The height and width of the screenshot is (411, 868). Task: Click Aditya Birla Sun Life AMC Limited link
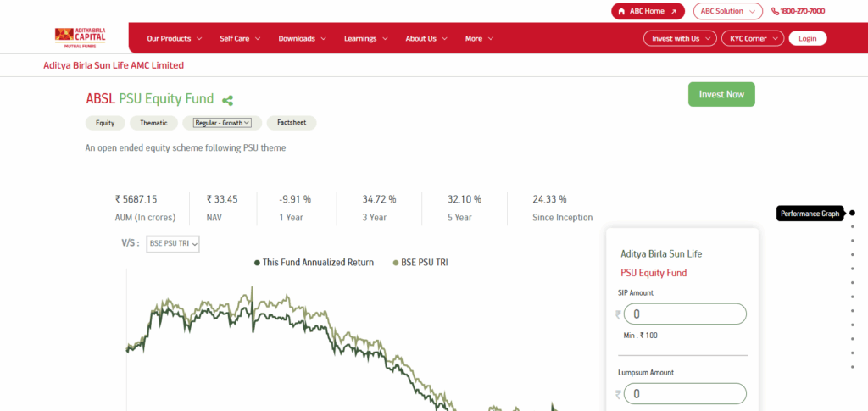point(114,65)
